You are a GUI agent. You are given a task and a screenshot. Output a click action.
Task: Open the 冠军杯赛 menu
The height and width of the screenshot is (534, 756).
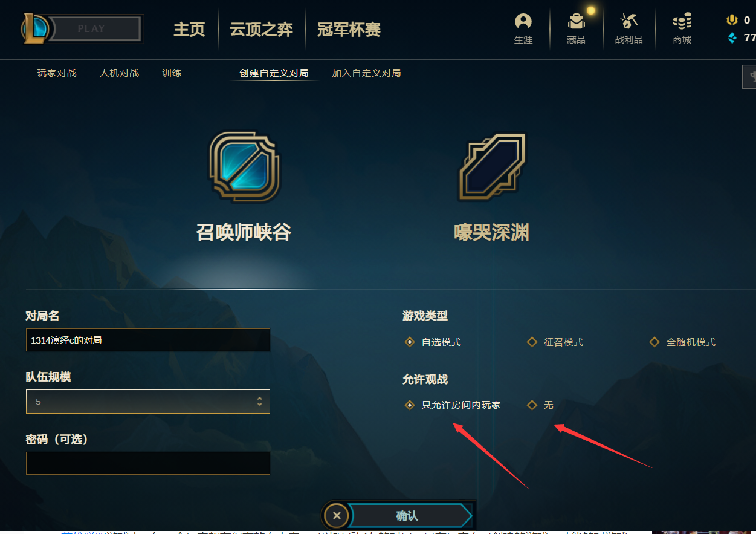(349, 30)
